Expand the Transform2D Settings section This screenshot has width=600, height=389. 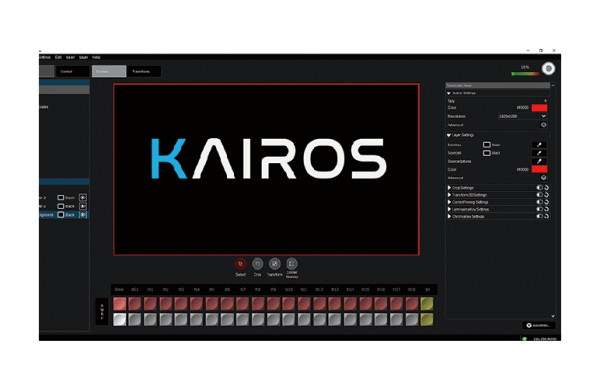(449, 195)
